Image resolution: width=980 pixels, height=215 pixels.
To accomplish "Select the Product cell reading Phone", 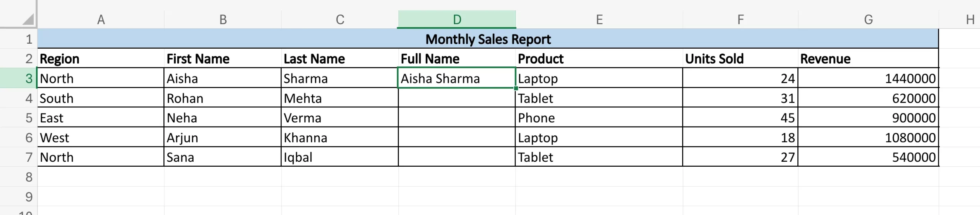I will click(599, 118).
